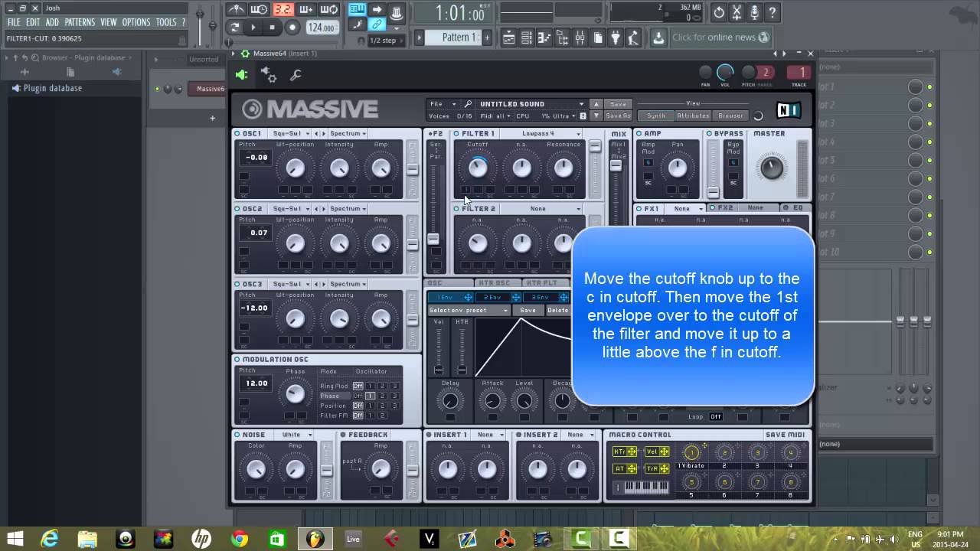Open the FILE menu

(14, 22)
